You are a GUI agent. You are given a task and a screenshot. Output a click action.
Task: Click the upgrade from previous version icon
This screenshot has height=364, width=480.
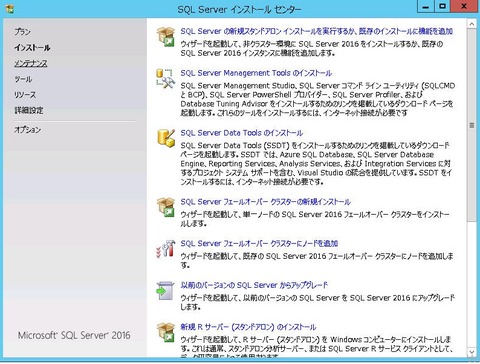click(x=166, y=290)
